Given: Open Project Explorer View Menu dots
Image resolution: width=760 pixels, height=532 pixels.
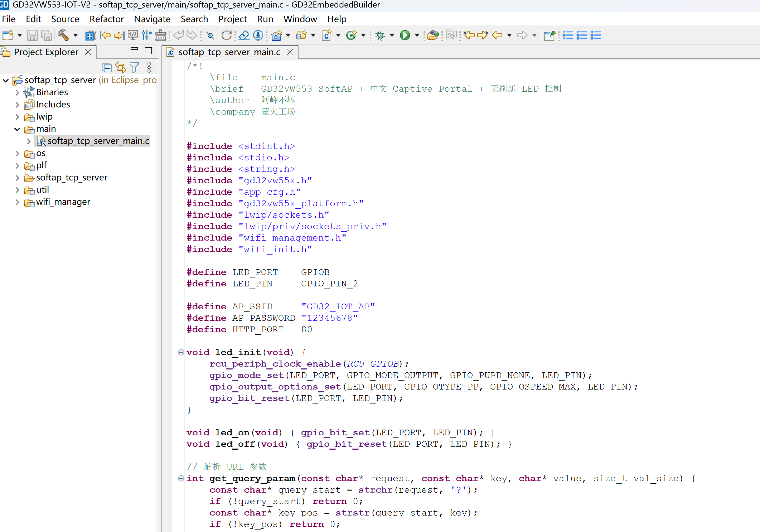Looking at the screenshot, I should (x=149, y=67).
